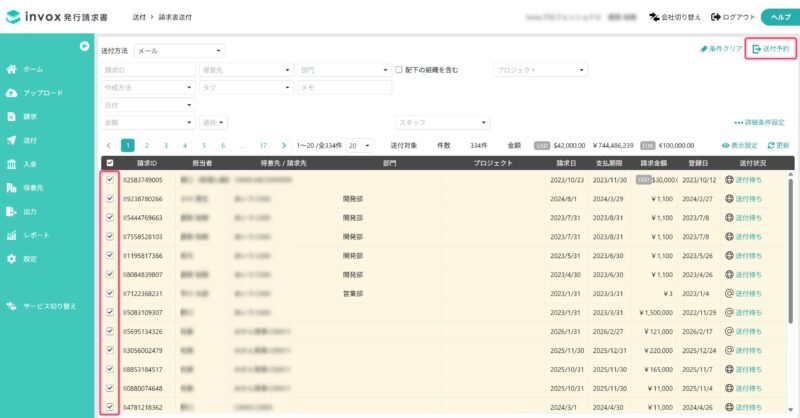The width and height of the screenshot is (800, 418).
Task: Click email status icon for II3056002479
Action: (x=729, y=350)
